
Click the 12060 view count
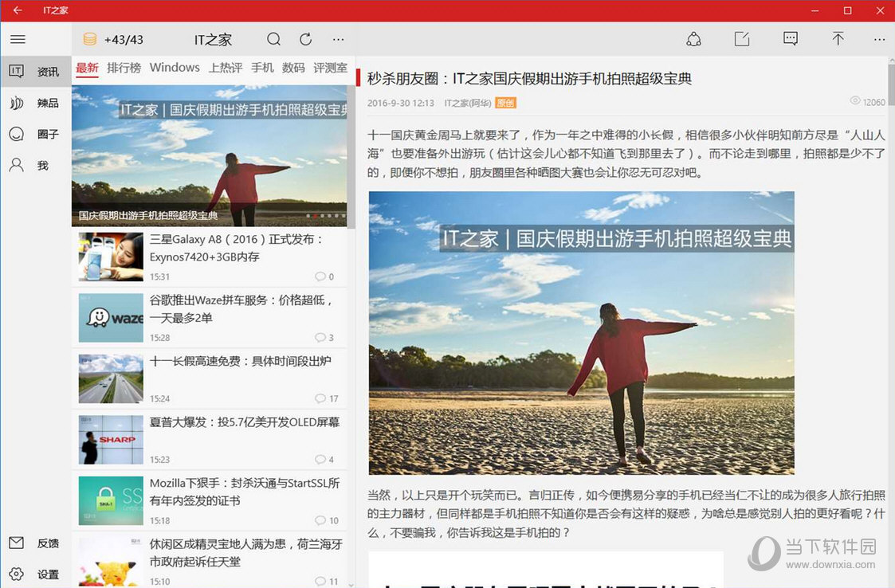coord(868,102)
